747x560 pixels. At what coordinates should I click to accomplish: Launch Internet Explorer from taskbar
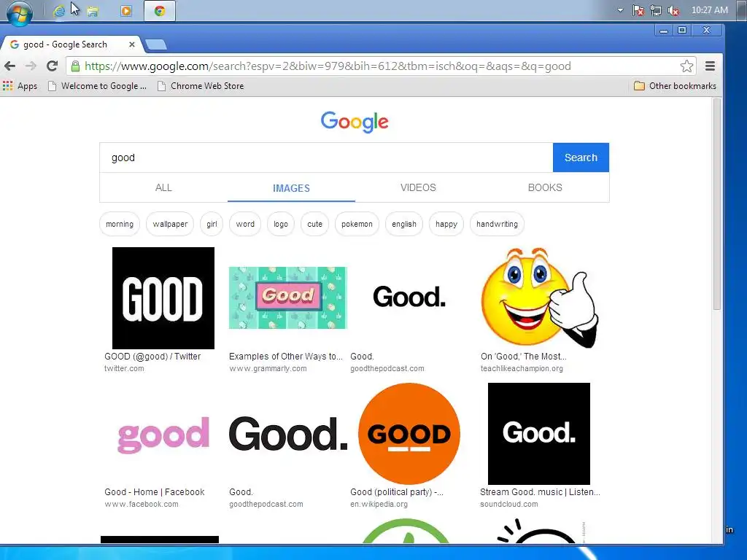click(59, 11)
